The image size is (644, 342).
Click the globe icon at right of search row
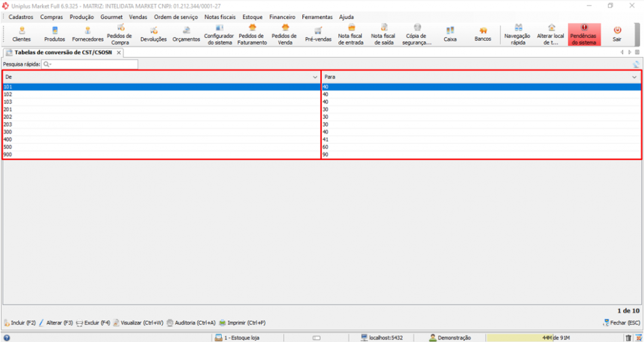click(x=636, y=64)
